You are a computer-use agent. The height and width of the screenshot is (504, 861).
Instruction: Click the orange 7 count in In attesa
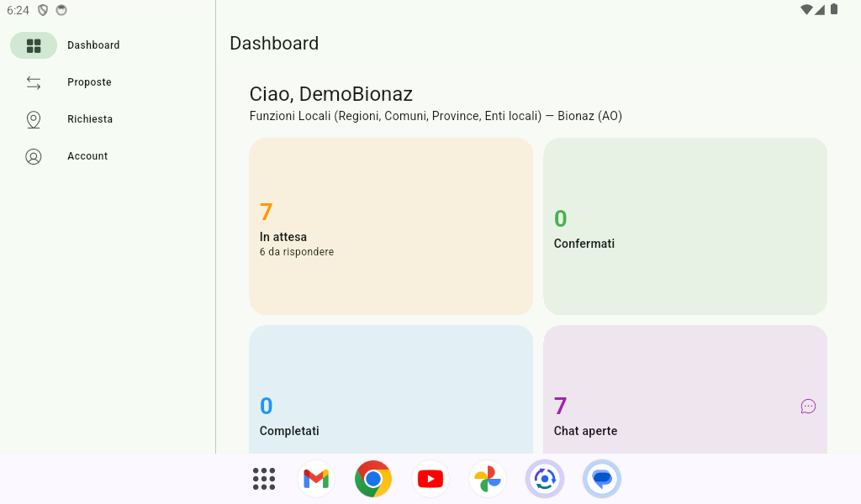267,213
